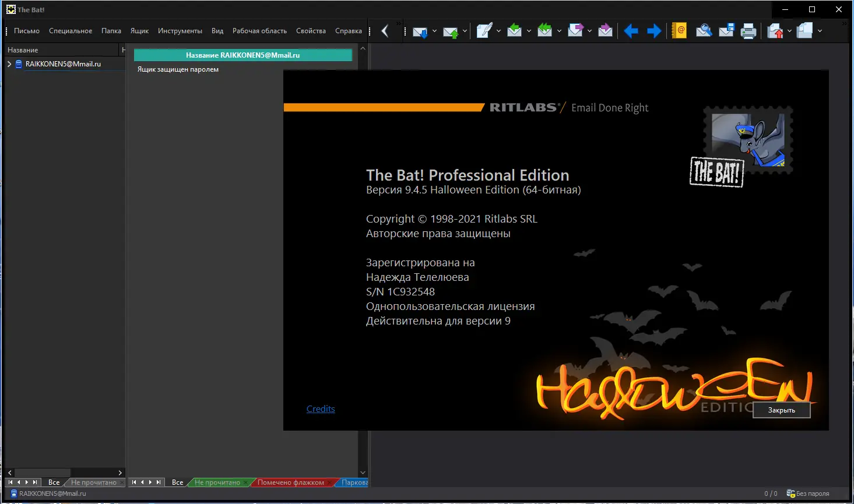854x504 pixels.
Task: Click the Без пароля status bar icon
Action: tap(791, 494)
